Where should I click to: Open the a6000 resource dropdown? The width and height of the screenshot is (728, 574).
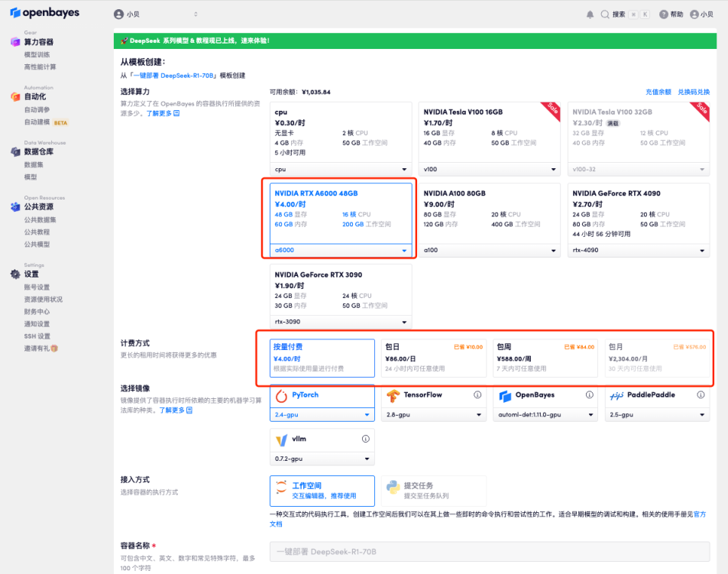pyautogui.click(x=341, y=250)
